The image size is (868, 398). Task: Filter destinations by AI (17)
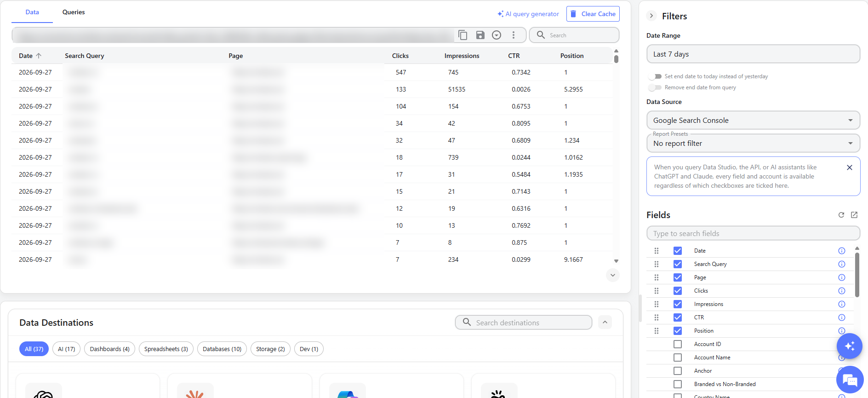coord(67,349)
